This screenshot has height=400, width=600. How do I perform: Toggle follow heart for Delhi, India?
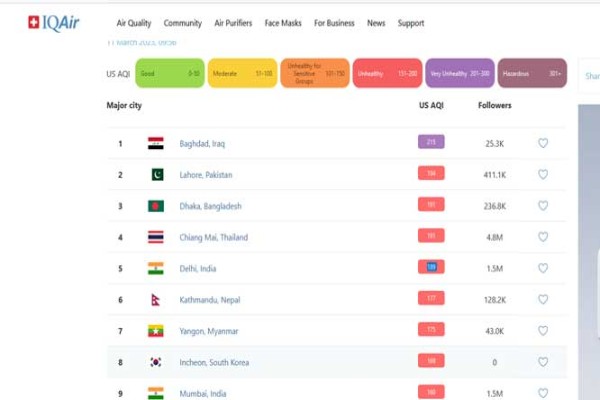pyautogui.click(x=543, y=268)
